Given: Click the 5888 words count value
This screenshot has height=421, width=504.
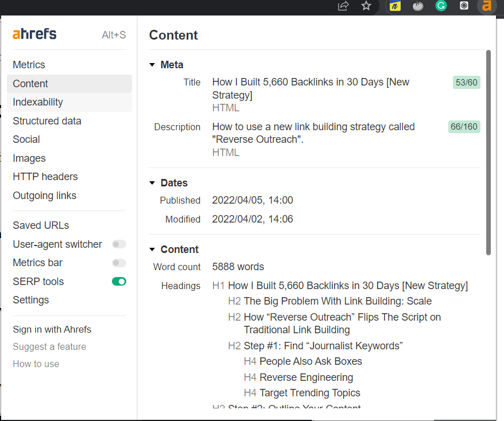Looking at the screenshot, I should click(238, 267).
